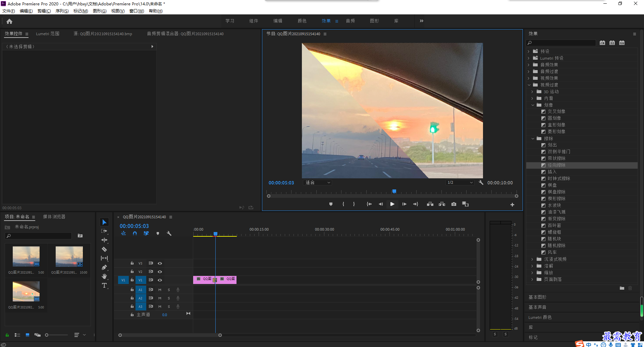Create new custom bin in Effects panel
644x347 pixels.
pyautogui.click(x=622, y=288)
